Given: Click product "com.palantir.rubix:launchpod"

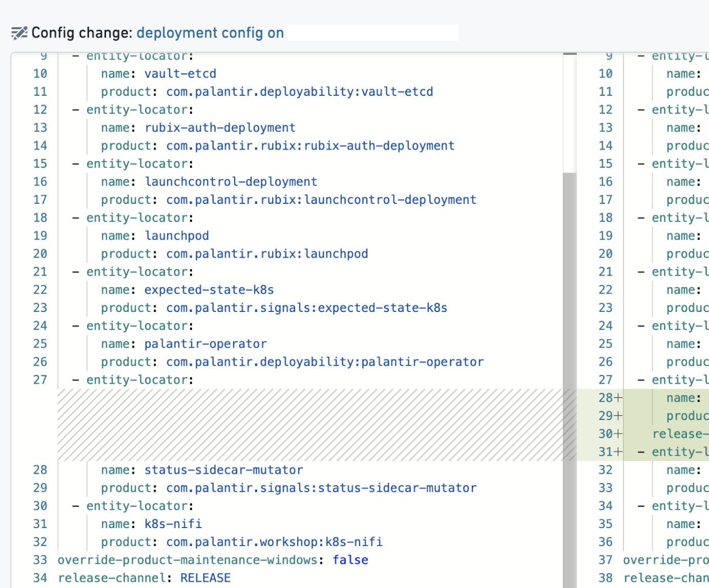Looking at the screenshot, I should 267,254.
